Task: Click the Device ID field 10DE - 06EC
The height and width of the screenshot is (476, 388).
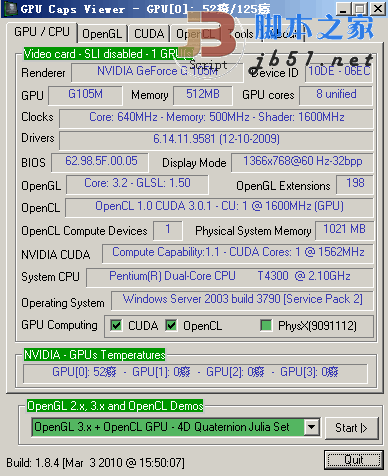Action: coord(339,72)
